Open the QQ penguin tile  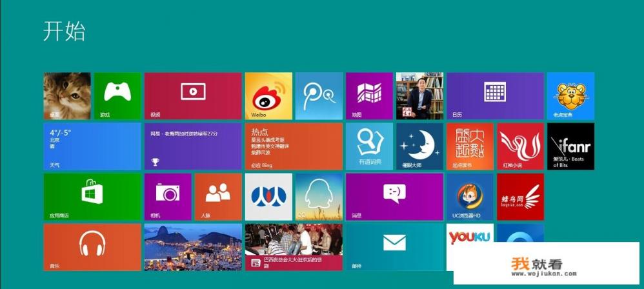click(319, 197)
